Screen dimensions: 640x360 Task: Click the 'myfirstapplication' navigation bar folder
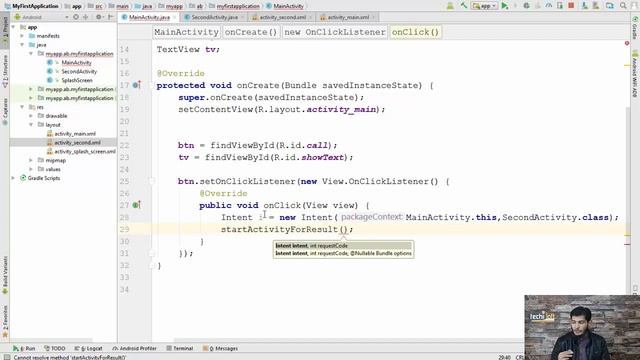234,6
